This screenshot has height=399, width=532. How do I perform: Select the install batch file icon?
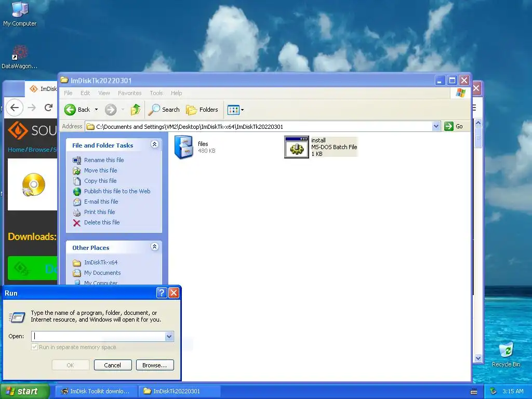click(297, 147)
